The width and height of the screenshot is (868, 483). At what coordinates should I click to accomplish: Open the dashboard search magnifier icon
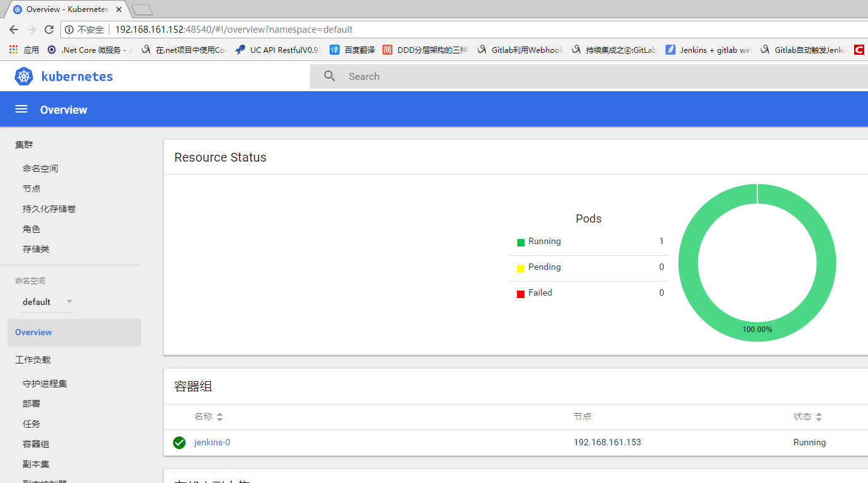330,75
